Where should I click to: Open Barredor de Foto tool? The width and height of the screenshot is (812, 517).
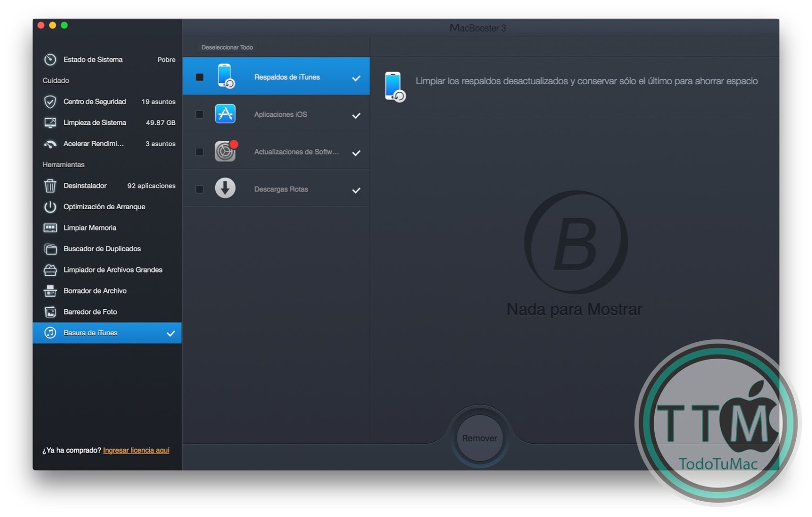coord(107,312)
